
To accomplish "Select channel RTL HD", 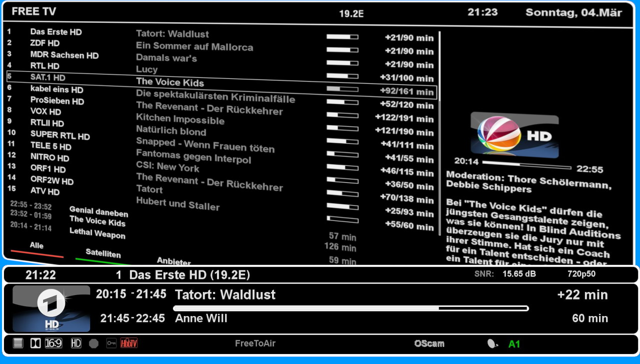I will click(45, 66).
